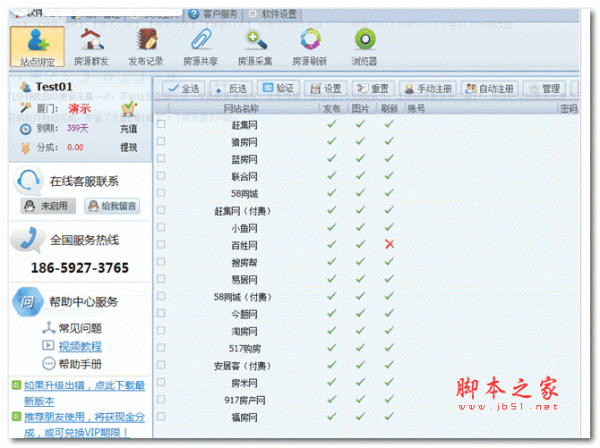
Task: Check the box for 蓝房网
Action: tap(161, 158)
